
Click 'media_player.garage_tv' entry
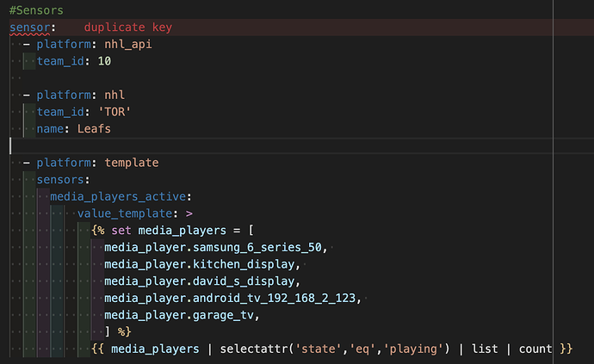click(x=179, y=315)
